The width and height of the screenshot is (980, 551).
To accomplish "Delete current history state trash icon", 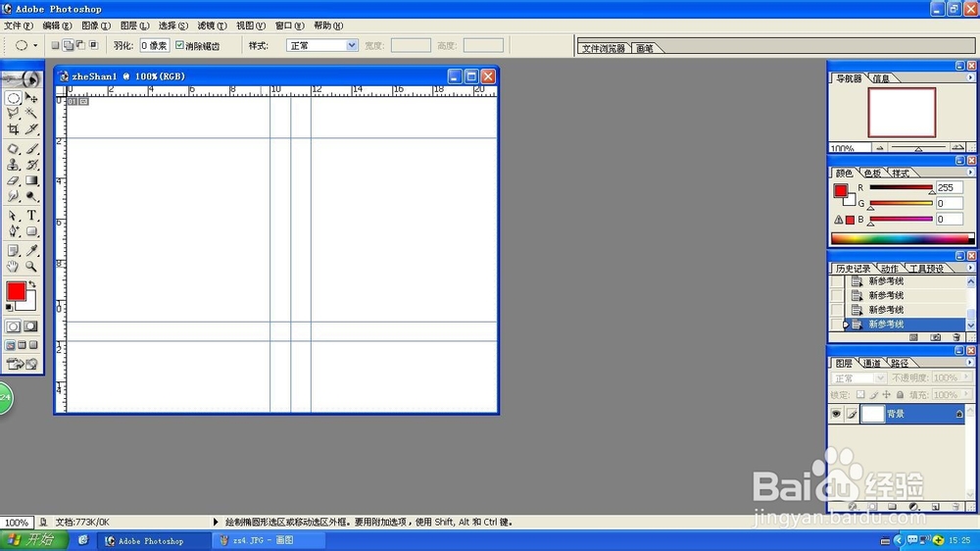I will click(x=956, y=337).
